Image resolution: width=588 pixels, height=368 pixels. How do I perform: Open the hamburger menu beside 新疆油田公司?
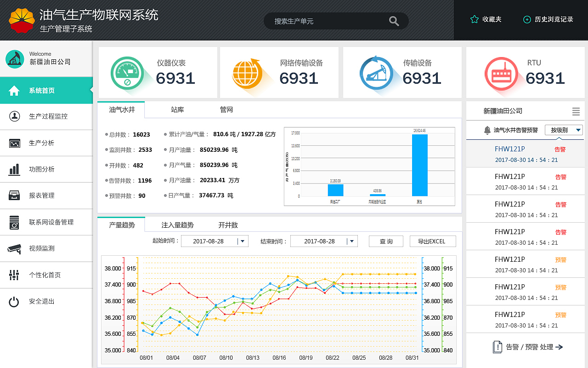click(x=576, y=110)
